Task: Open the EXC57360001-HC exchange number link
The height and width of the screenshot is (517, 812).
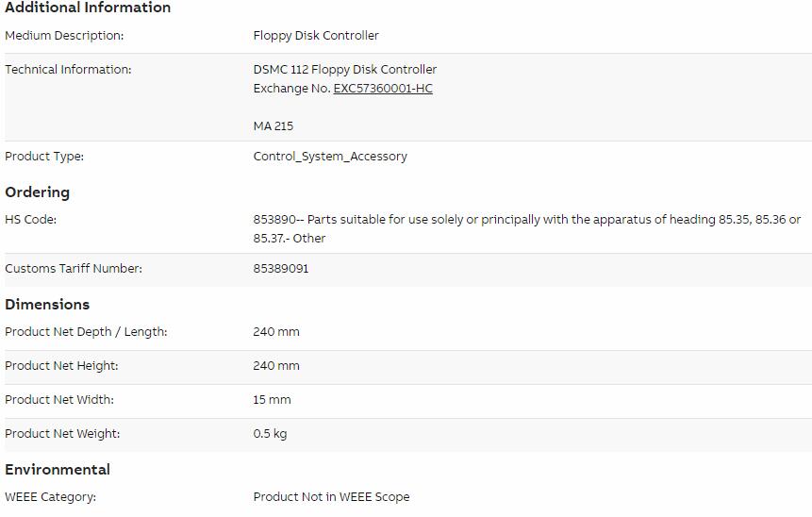Action: click(x=383, y=89)
